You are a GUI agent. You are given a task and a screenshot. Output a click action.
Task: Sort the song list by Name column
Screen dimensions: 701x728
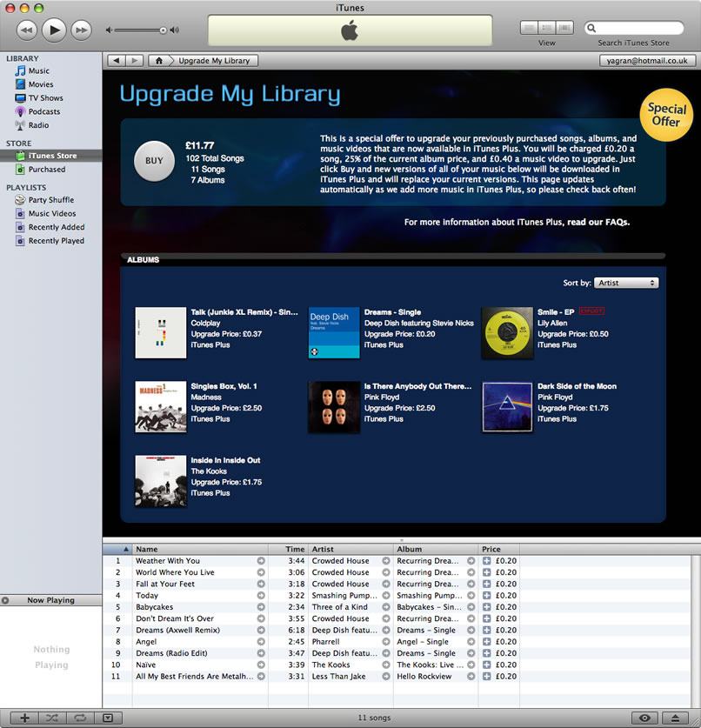coord(200,549)
